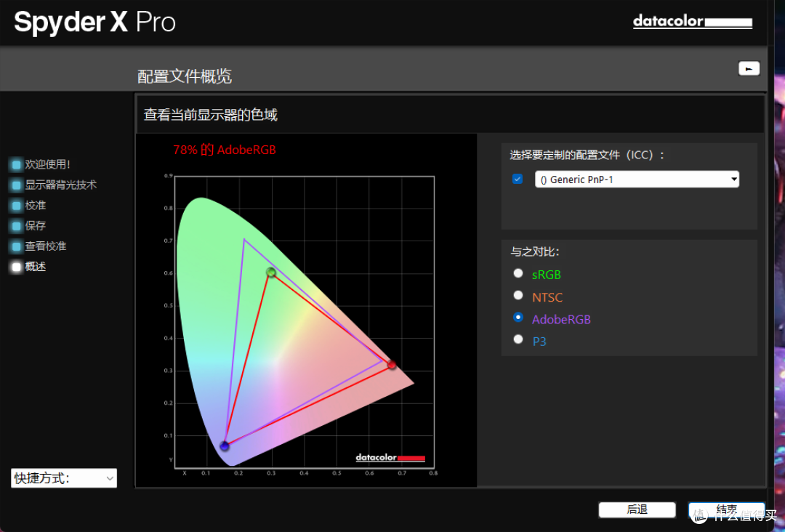The image size is (785, 532).
Task: Click the AdobeRGB label text
Action: click(561, 319)
